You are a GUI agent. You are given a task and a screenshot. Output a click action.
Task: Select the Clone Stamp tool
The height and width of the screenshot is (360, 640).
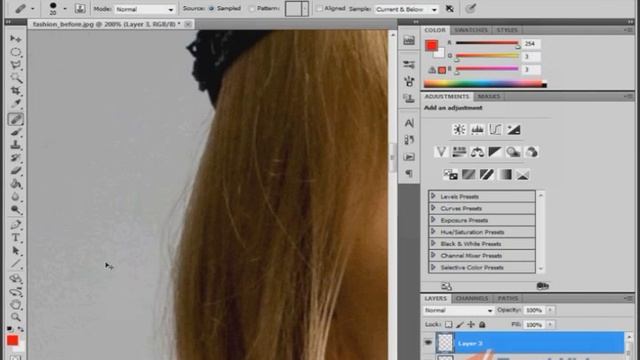(16, 145)
